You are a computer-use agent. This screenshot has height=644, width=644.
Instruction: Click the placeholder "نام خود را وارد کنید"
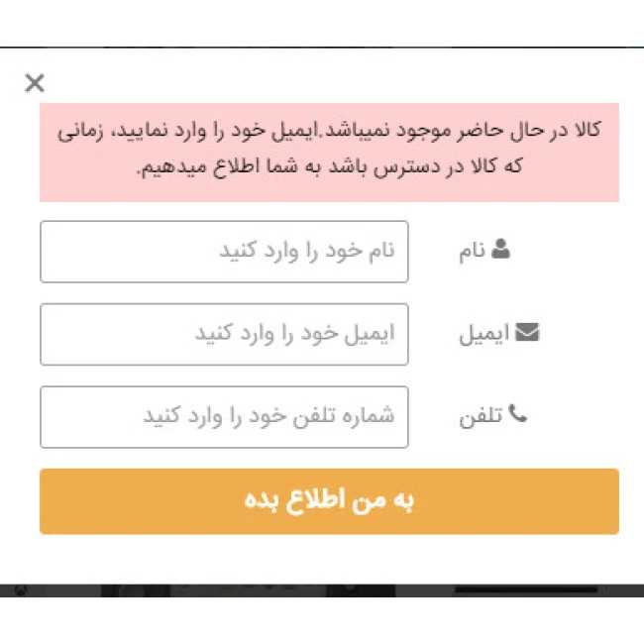click(x=307, y=251)
